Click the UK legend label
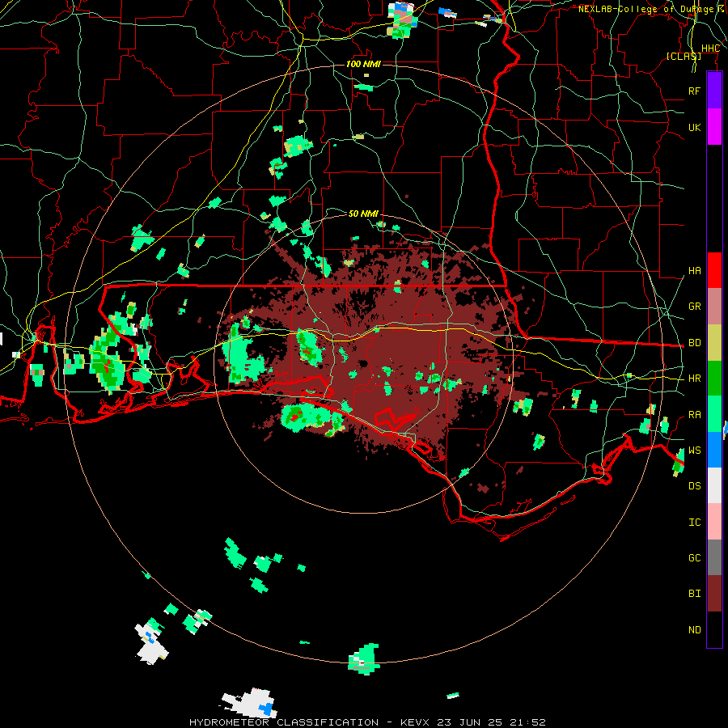 tap(694, 127)
